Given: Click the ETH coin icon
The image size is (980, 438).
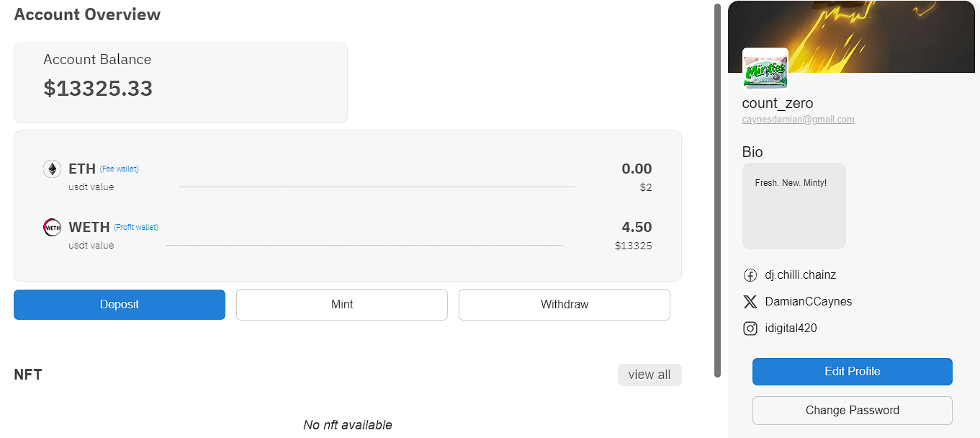Looking at the screenshot, I should point(52,169).
